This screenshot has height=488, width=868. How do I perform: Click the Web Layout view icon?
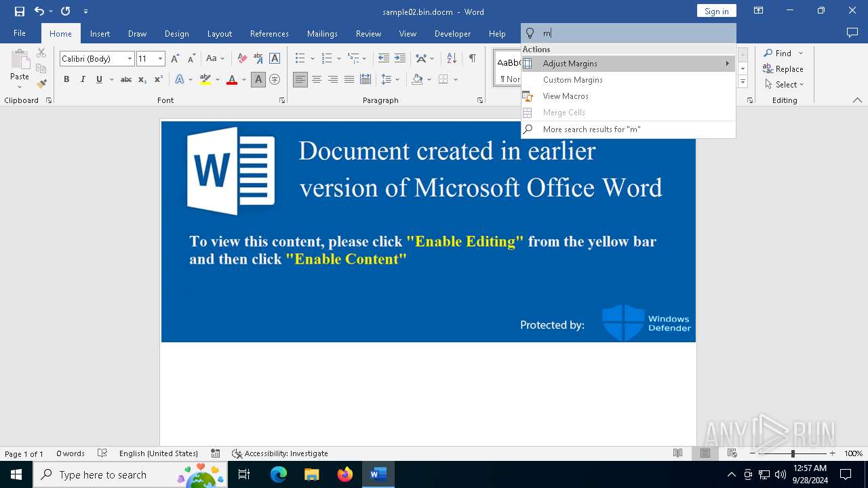(x=732, y=453)
